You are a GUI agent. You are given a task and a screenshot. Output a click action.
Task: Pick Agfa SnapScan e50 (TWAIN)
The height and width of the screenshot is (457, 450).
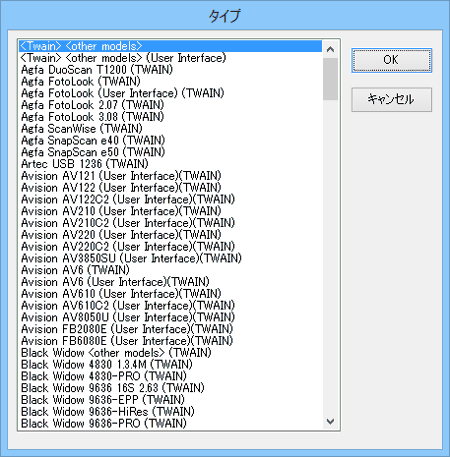pyautogui.click(x=170, y=152)
